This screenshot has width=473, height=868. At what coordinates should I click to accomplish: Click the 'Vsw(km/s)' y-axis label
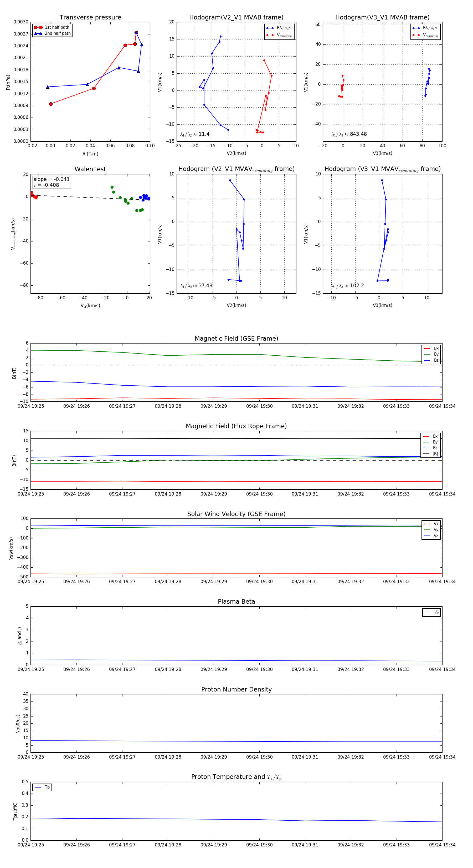click(11, 548)
